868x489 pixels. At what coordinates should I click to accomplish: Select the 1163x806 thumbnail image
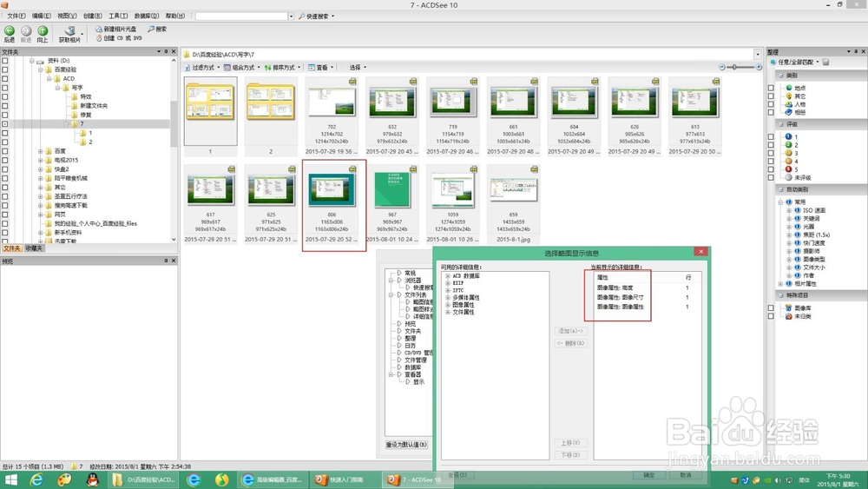tap(332, 190)
